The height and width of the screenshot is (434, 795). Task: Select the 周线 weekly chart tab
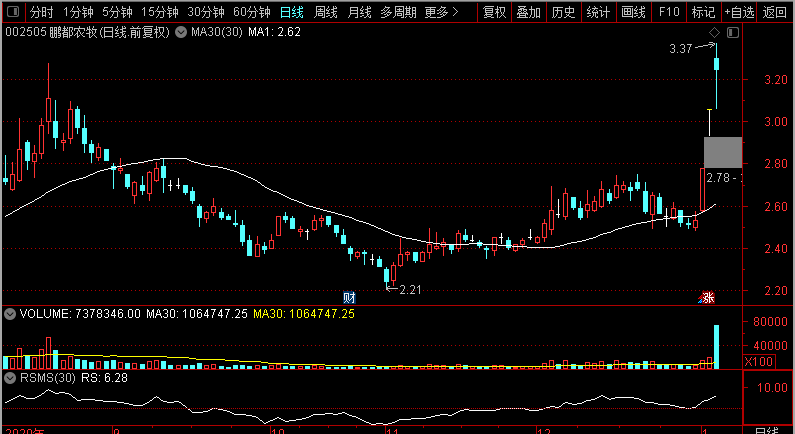326,13
